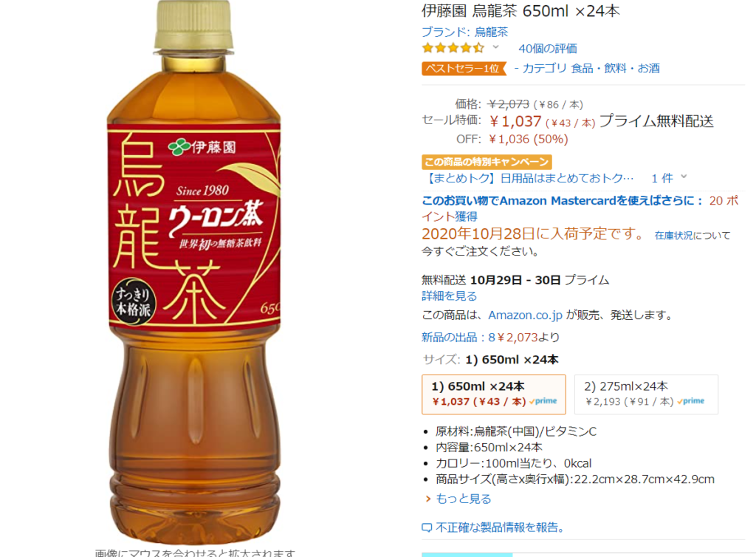The image size is (756, 557).
Task: Click the Amazon.co.jp seller link
Action: [525, 315]
